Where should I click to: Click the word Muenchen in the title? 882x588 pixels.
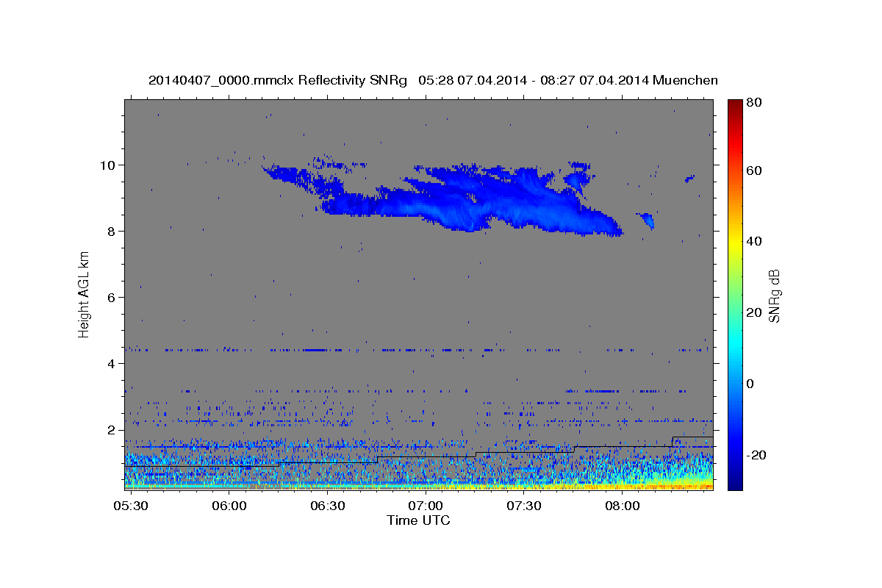coord(685,80)
